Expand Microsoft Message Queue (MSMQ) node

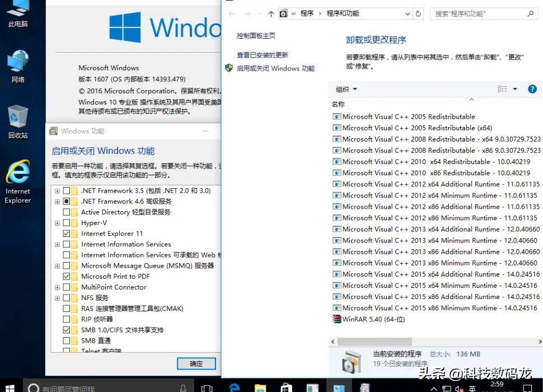(57, 266)
